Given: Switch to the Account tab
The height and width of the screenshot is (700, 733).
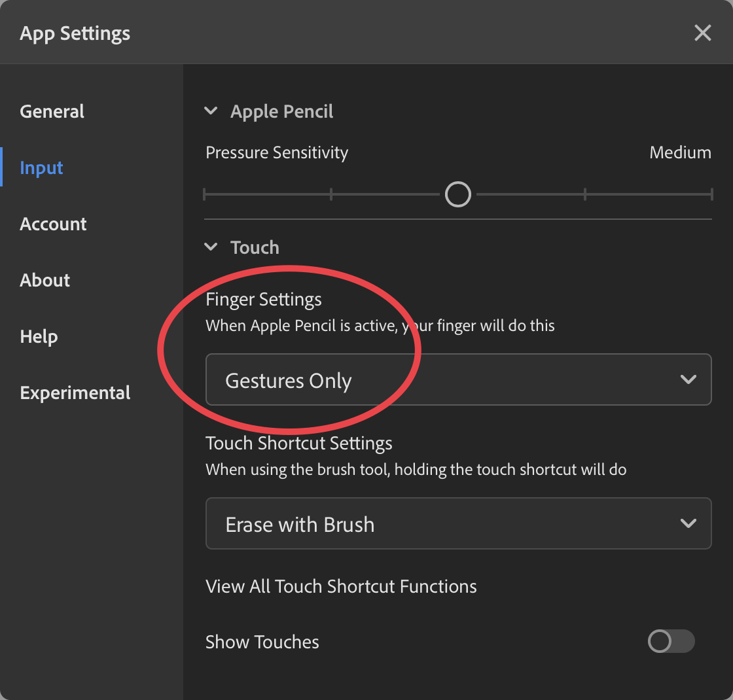Looking at the screenshot, I should pyautogui.click(x=53, y=224).
